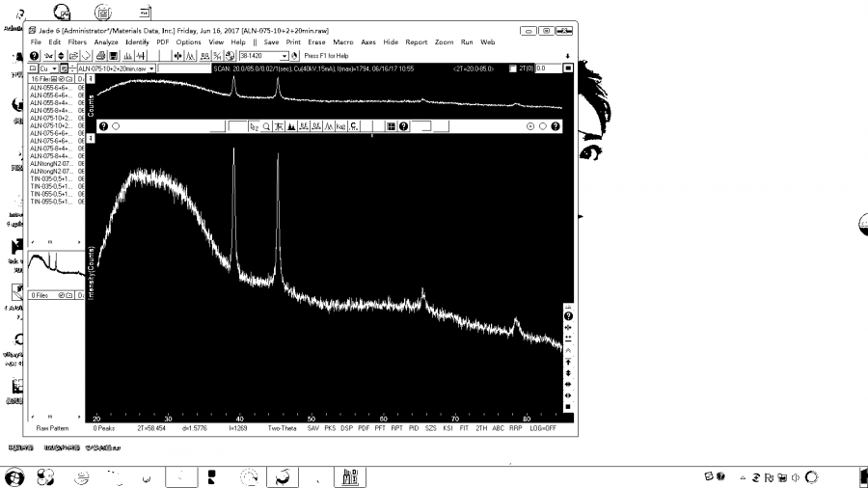Screen dimensions: 868x488
Task: Click the 2T(0) offset input field
Action: (548, 68)
